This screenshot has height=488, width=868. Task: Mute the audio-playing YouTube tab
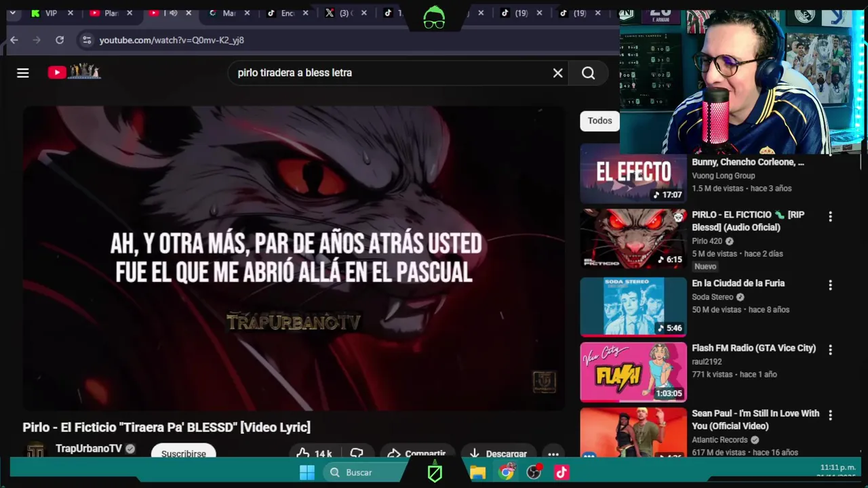173,13
